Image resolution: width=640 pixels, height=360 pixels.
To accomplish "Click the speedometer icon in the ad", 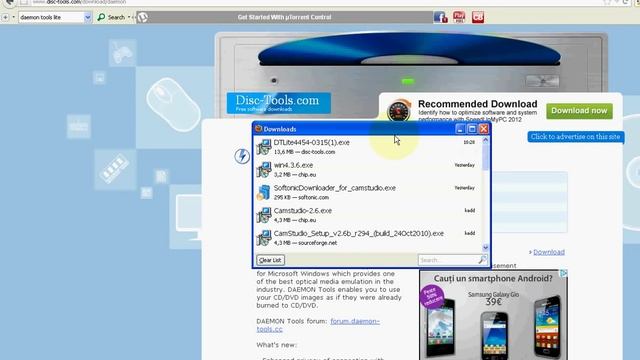I will [x=399, y=110].
